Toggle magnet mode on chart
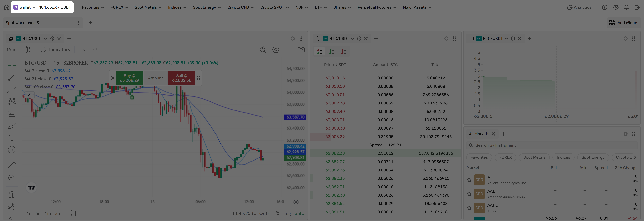Screen dimensions: 644x221 12,194
